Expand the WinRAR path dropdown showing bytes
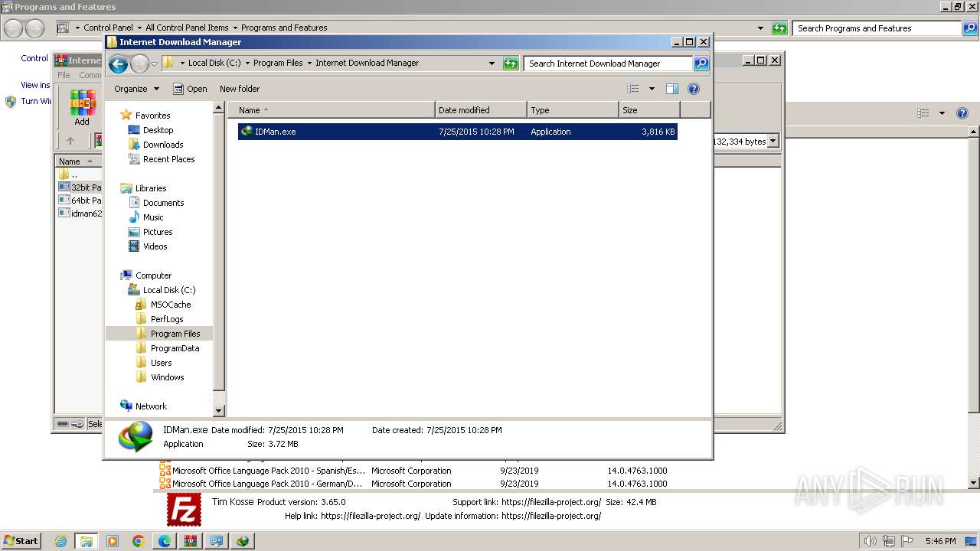This screenshot has height=551, width=980. point(773,141)
